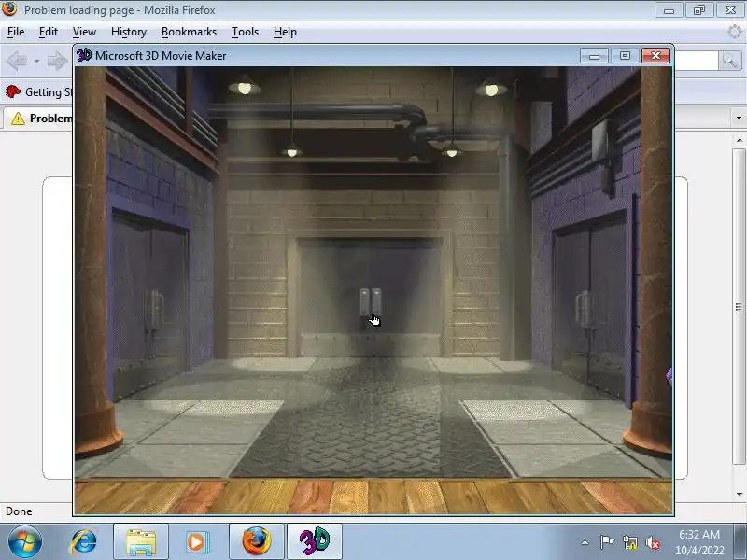Open the Bookmarks menu

[x=189, y=32]
